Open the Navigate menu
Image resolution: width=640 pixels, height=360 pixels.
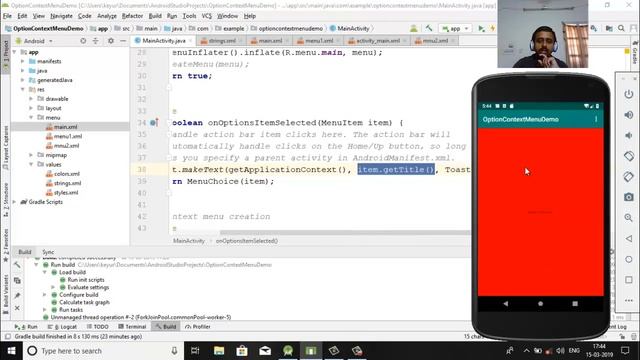pyautogui.click(x=61, y=16)
